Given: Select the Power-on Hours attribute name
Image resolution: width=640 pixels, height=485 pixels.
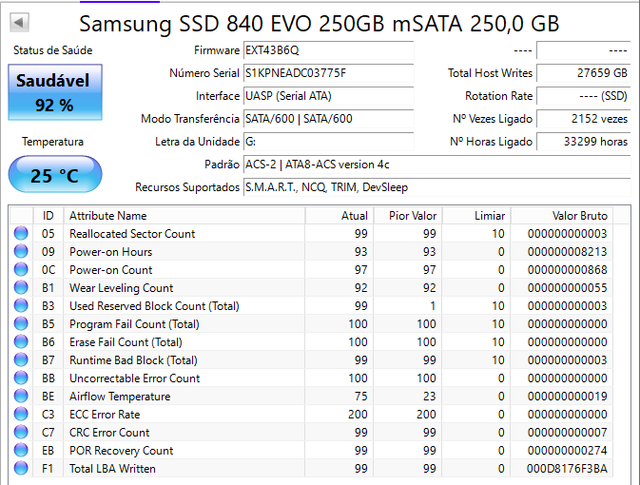Looking at the screenshot, I should coord(111,251).
